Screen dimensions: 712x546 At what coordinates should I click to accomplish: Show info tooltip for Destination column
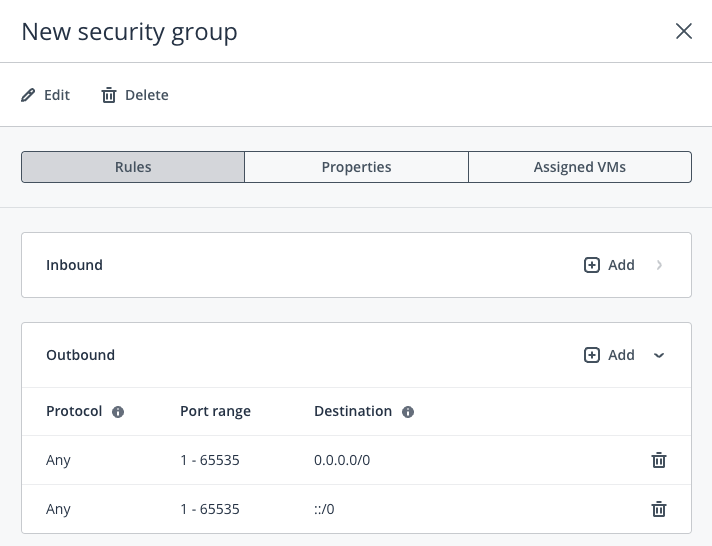(408, 412)
